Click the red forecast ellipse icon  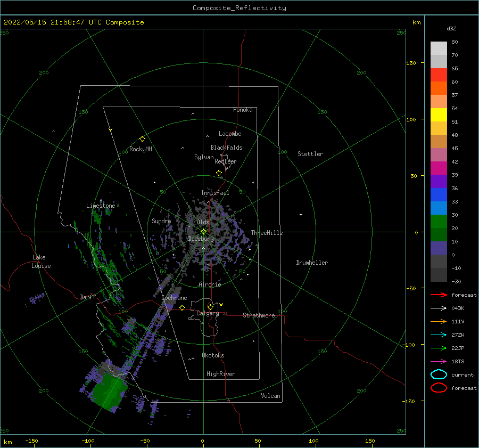(x=439, y=388)
